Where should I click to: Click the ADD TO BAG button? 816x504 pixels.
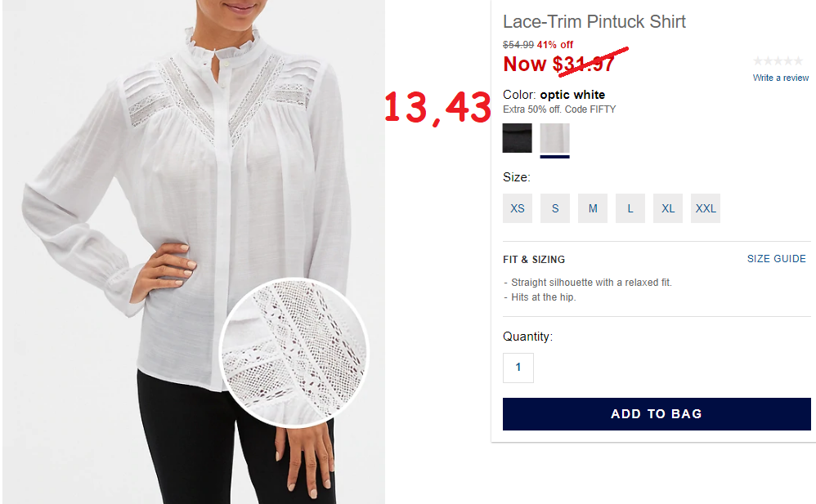[x=657, y=414]
